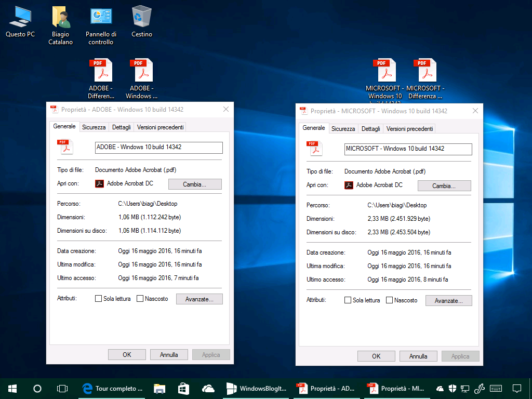Viewport: 532px width, 399px height.
Task: Click the MICROSOFT file name text field
Action: 408,149
